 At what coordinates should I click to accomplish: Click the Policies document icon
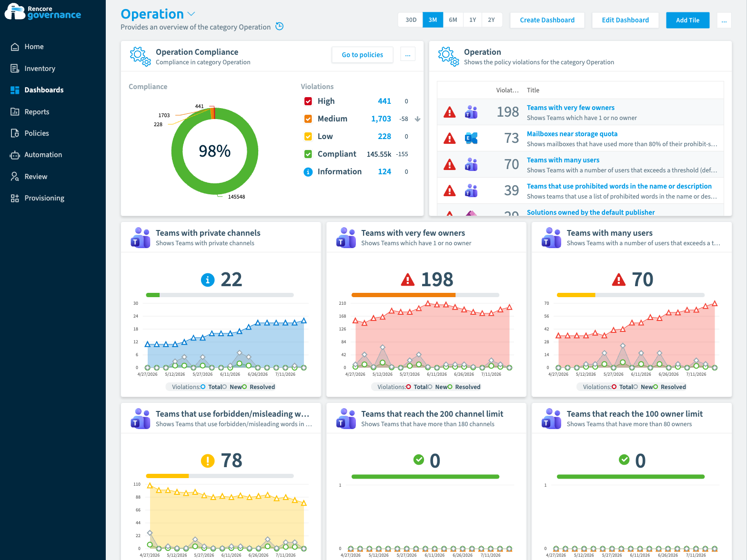tap(15, 133)
